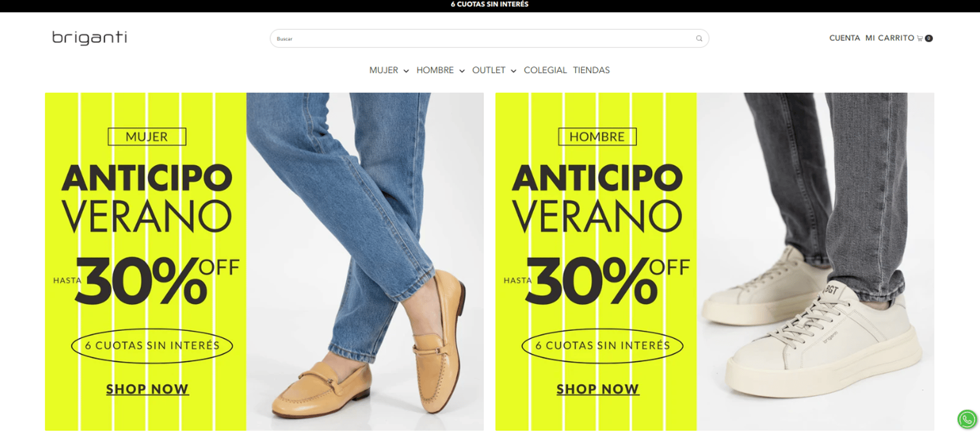This screenshot has width=980, height=438.
Task: Click SHOP NOW on the Mujer banner
Action: point(147,389)
